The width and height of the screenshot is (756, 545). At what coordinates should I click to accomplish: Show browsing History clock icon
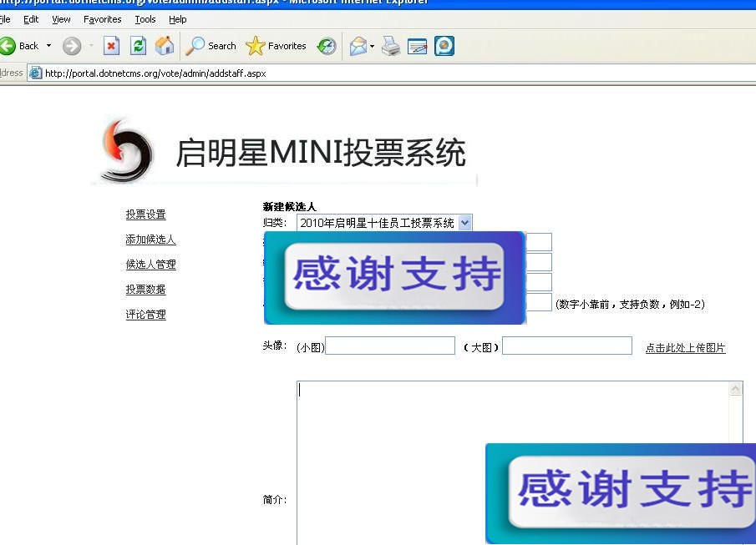[327, 46]
